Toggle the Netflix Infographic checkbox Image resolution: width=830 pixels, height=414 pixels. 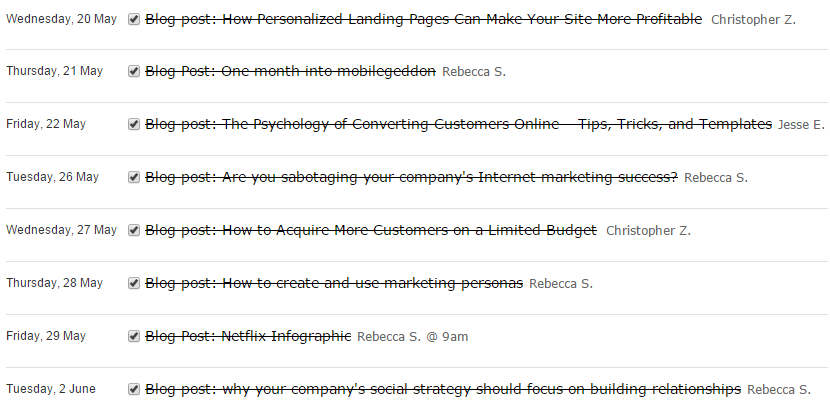(x=134, y=336)
